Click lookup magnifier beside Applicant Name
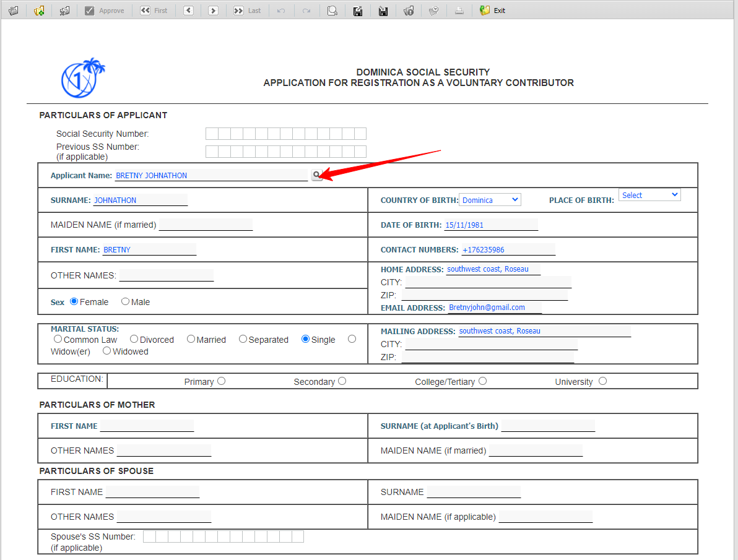The image size is (738, 560). tap(316, 175)
